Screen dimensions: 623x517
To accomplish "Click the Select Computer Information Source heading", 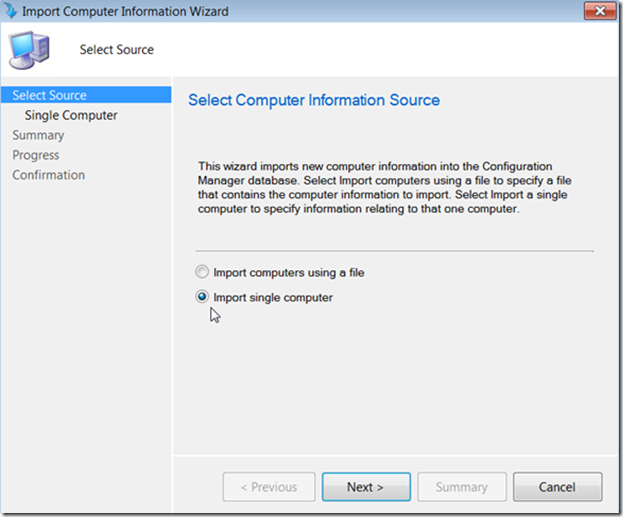I will pos(314,100).
